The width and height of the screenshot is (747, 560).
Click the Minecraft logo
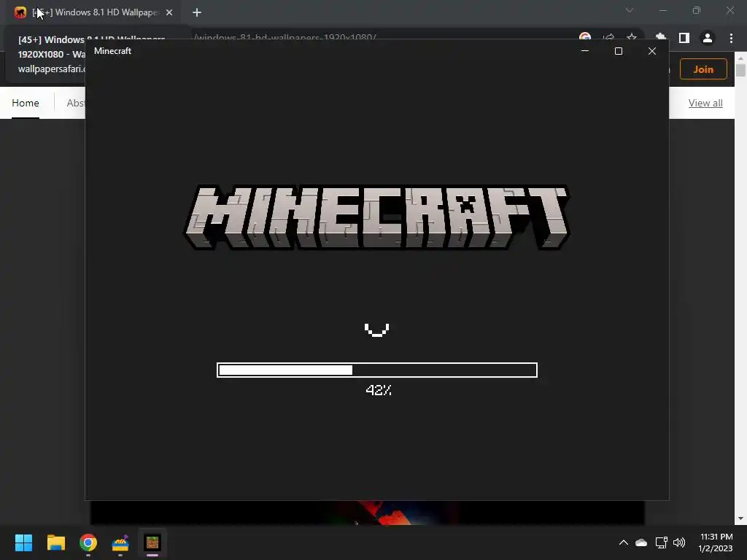point(377,217)
